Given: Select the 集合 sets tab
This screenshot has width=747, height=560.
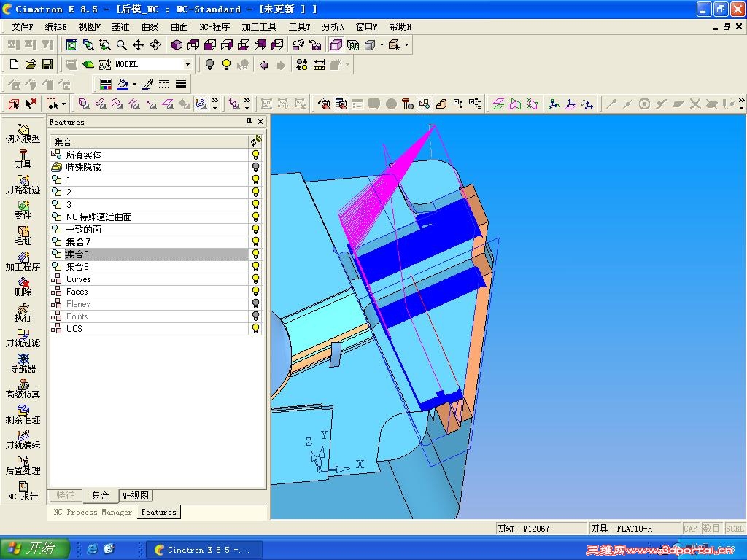Looking at the screenshot, I should pyautogui.click(x=100, y=496).
